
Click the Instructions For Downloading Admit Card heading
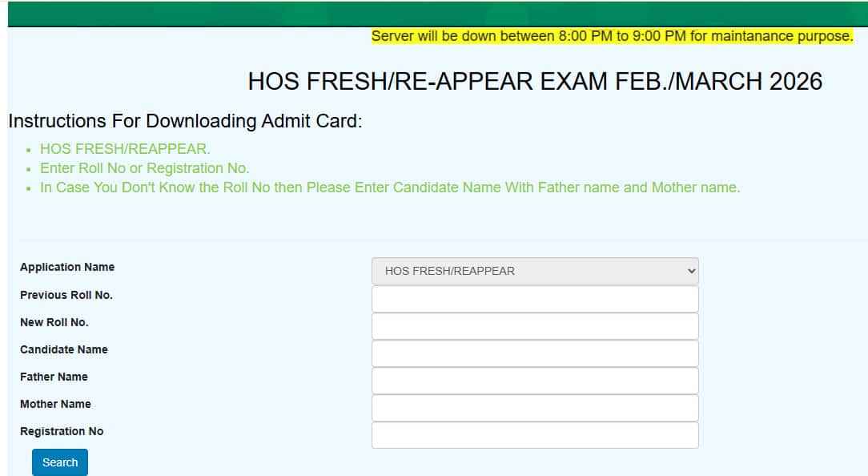(185, 122)
